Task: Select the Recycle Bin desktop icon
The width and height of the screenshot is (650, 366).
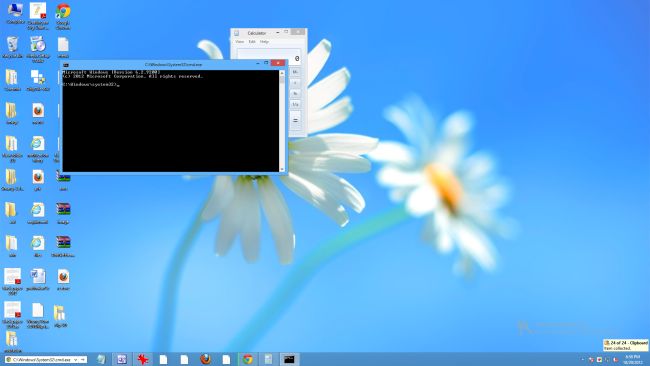Action: [x=12, y=47]
